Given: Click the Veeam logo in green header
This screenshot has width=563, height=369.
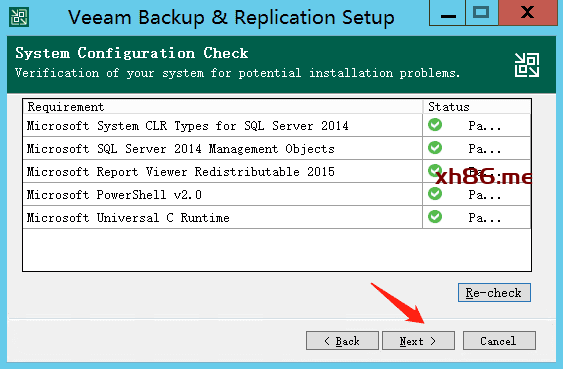Looking at the screenshot, I should [x=527, y=65].
